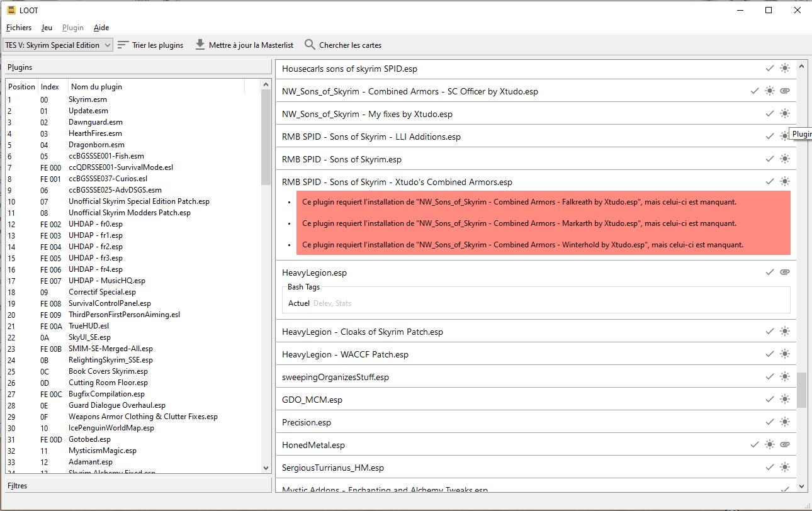Click checkmark on Xtudo's Combined Armors.esp card
The image size is (812, 511).
(769, 181)
